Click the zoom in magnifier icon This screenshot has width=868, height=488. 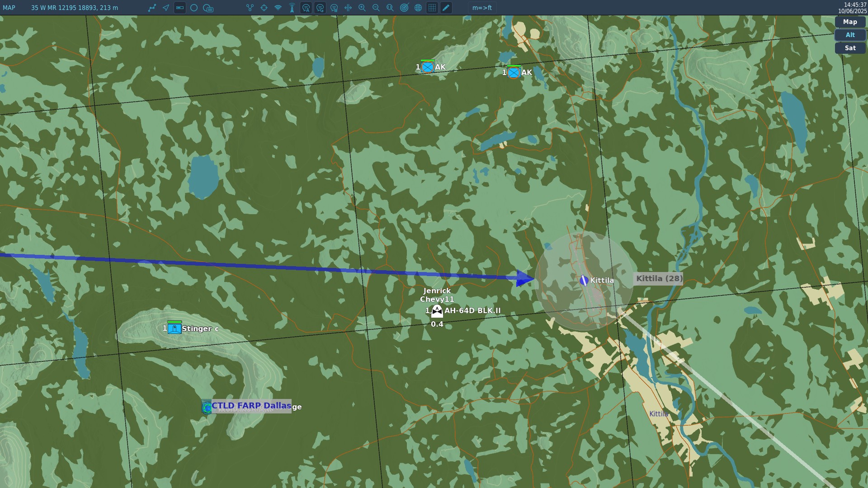coord(362,8)
